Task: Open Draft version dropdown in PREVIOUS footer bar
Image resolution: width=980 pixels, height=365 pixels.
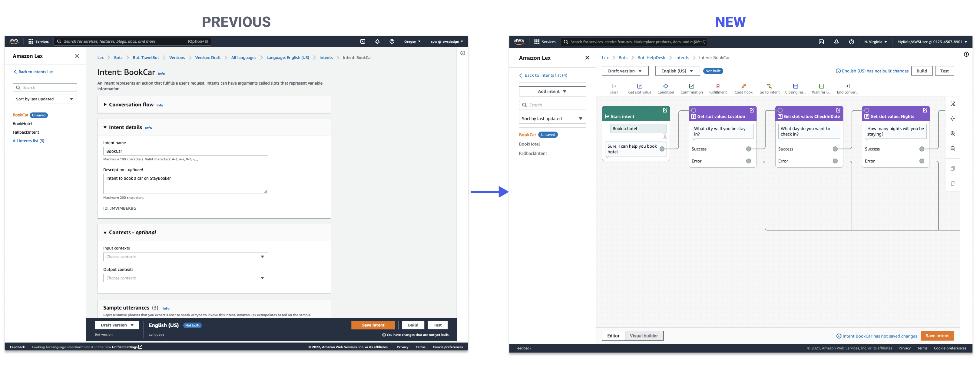Action: 117,325
